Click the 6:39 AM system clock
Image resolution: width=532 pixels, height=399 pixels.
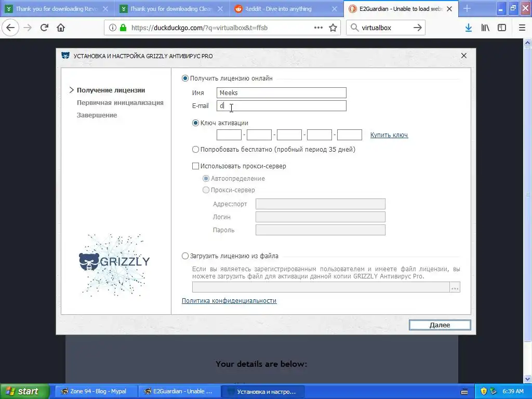(x=513, y=391)
